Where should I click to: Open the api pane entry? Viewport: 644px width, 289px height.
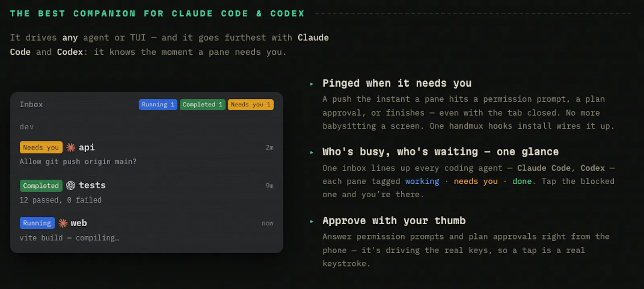coord(147,154)
